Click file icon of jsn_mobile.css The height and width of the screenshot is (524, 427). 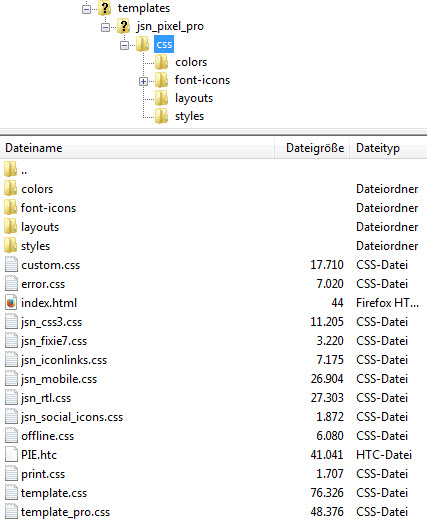pos(11,379)
